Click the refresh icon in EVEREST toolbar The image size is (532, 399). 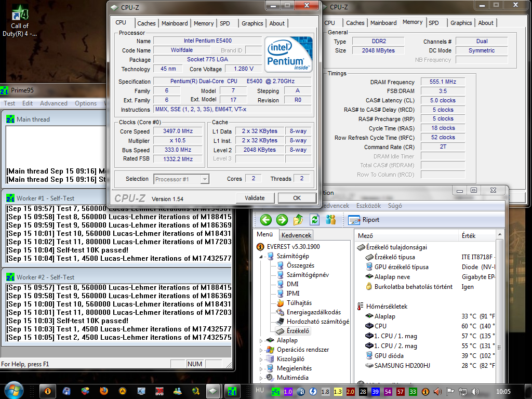(x=314, y=220)
